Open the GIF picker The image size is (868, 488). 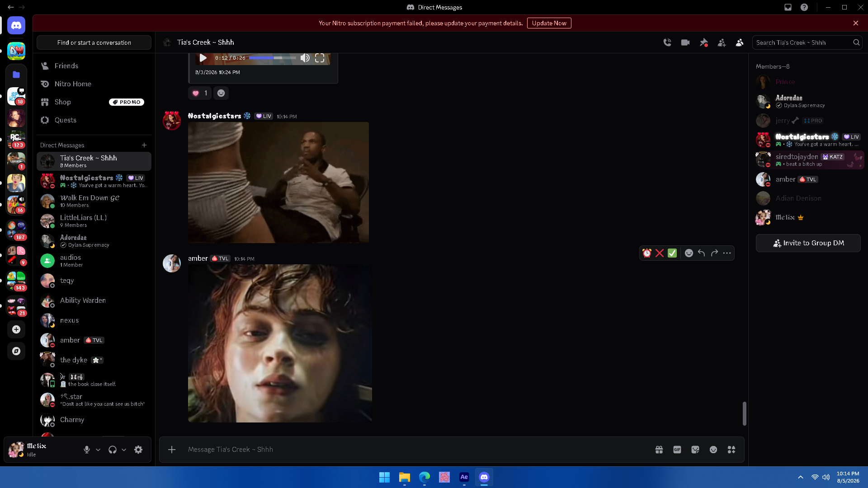[677, 450]
